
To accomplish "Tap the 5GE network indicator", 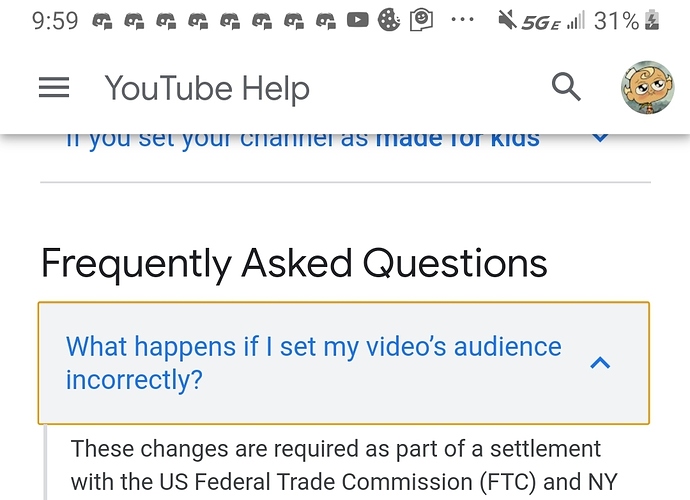I will coord(541,22).
